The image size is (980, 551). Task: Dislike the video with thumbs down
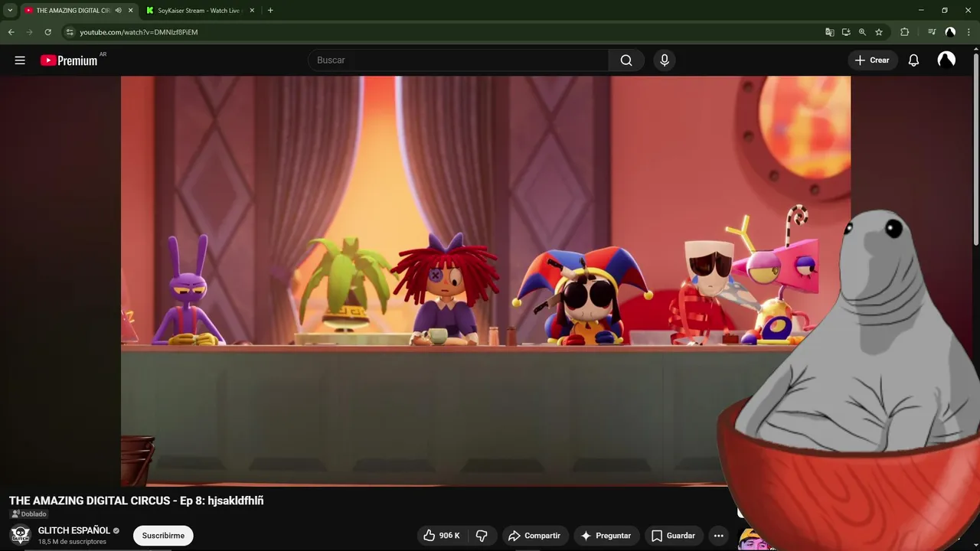click(x=482, y=536)
